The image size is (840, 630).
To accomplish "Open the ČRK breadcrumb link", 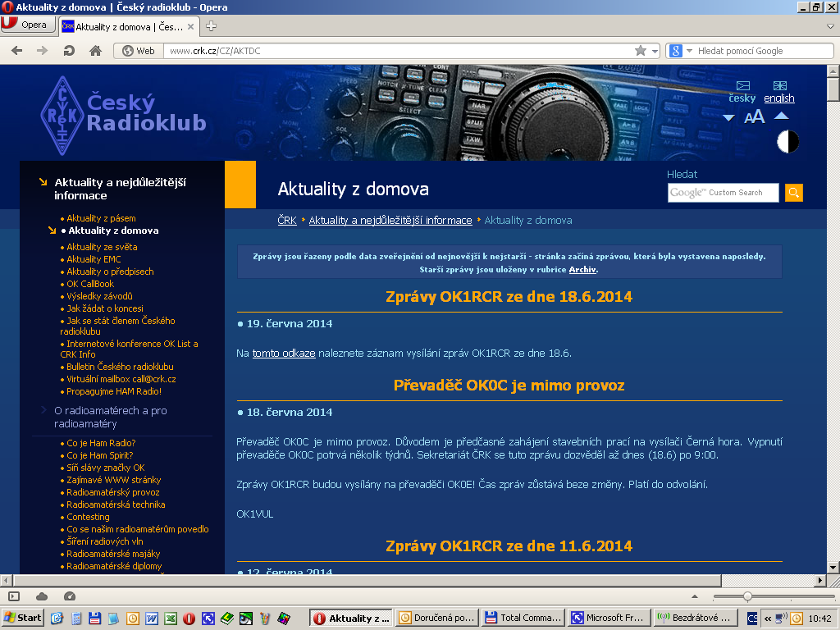I will click(x=286, y=220).
